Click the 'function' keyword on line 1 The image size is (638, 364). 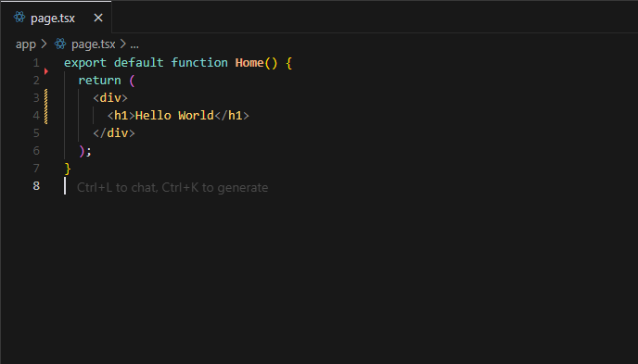[199, 63]
